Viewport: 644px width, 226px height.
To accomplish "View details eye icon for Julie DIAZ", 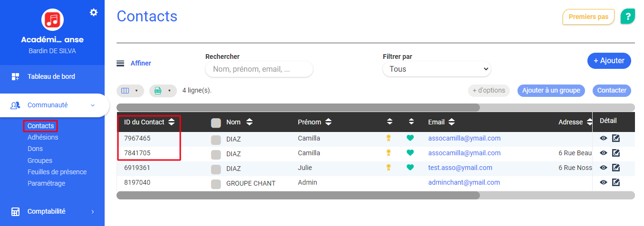I will coord(604,168).
